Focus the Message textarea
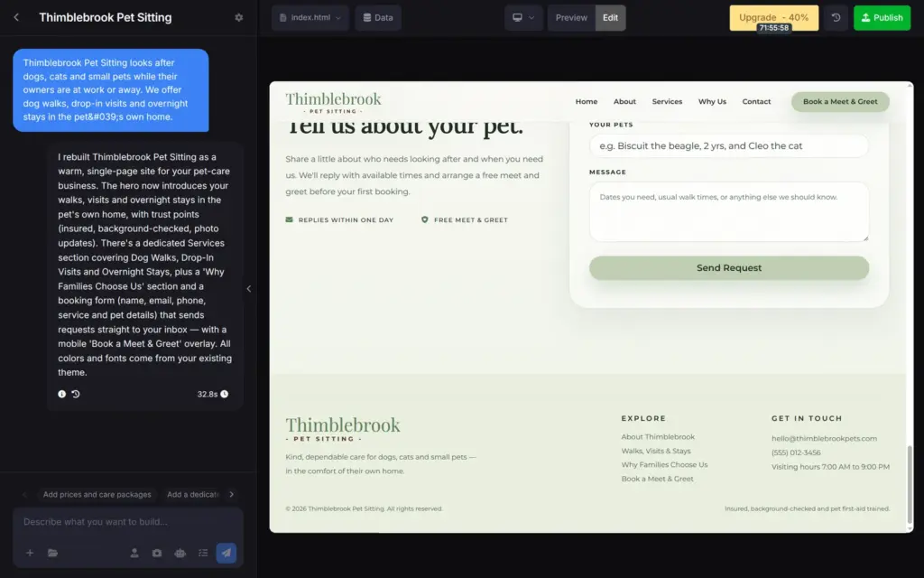This screenshot has height=578, width=924. coord(729,211)
